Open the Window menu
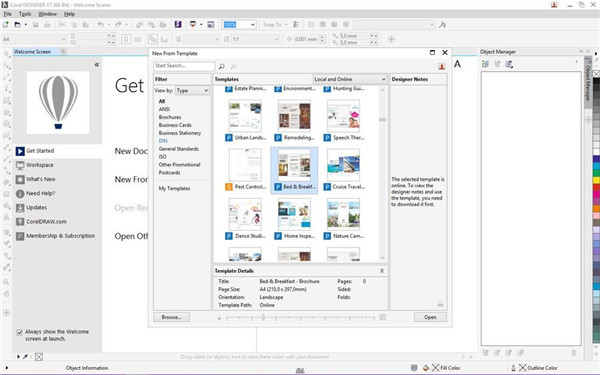 pyautogui.click(x=47, y=14)
